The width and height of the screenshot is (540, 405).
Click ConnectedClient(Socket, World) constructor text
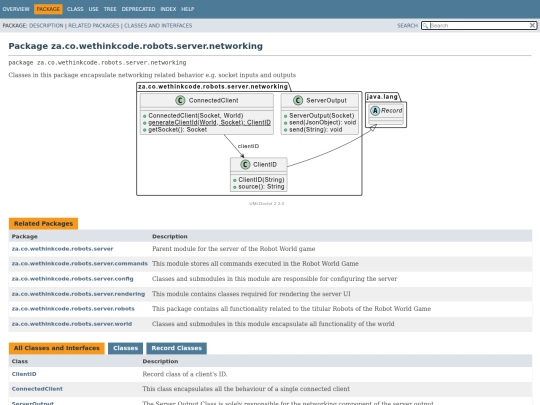click(x=196, y=116)
